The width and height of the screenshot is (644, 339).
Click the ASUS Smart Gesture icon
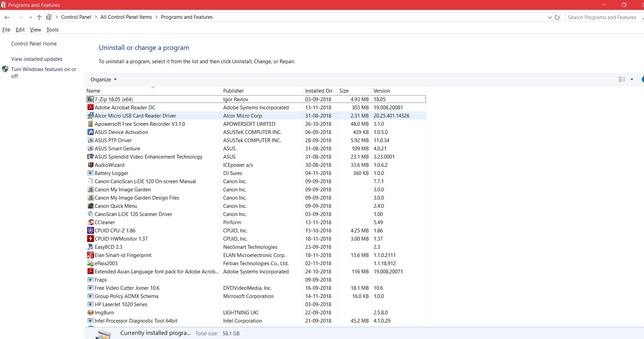coord(91,148)
